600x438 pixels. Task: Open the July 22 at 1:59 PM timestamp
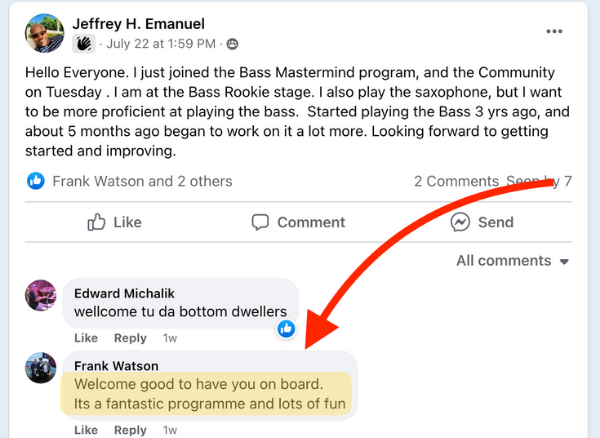(160, 44)
